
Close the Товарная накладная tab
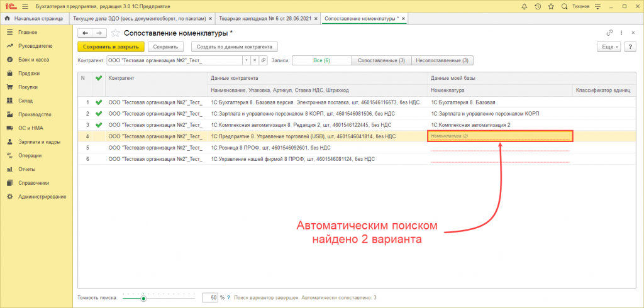[x=316, y=18]
